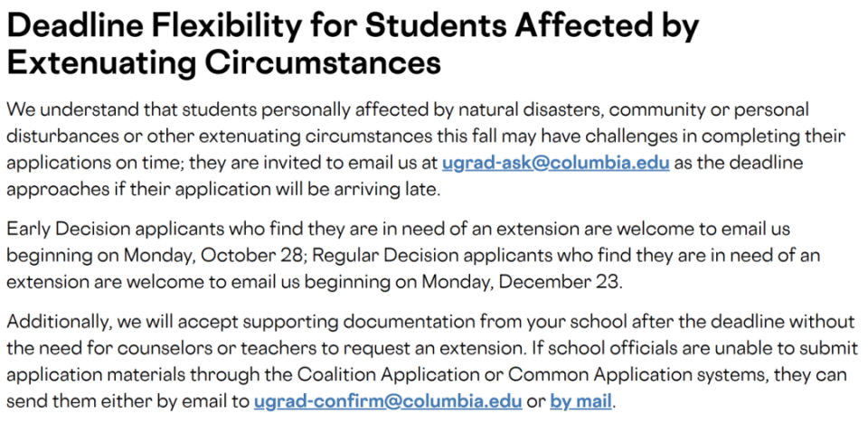
Task: Click "Extenuating Circumstances" in the page heading
Action: [222, 63]
